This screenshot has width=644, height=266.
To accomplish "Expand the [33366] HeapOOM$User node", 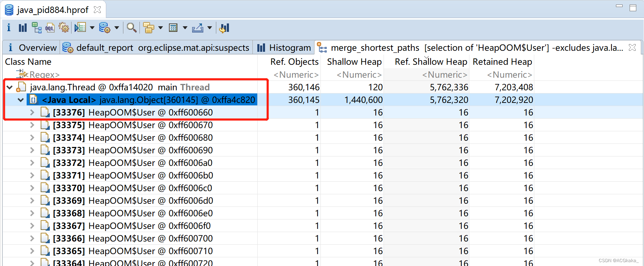I will [32, 238].
